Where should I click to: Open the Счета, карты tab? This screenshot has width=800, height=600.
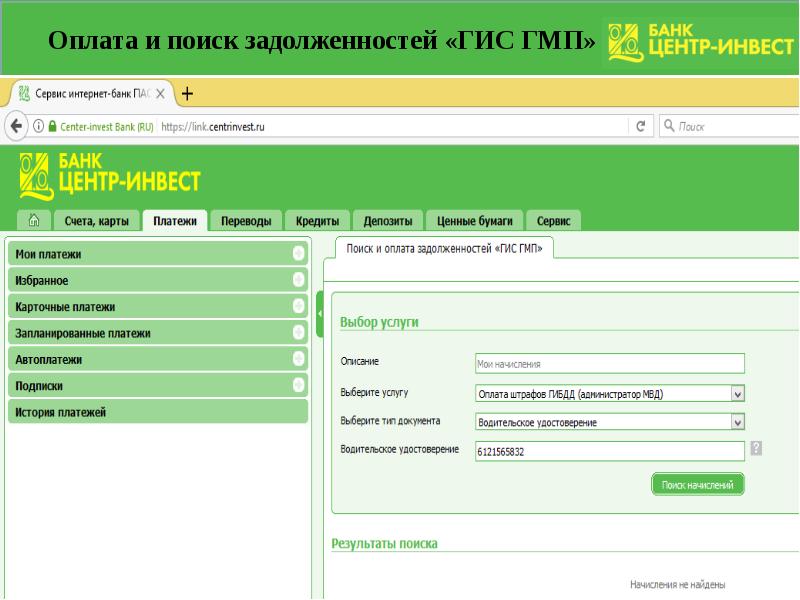[x=96, y=222]
